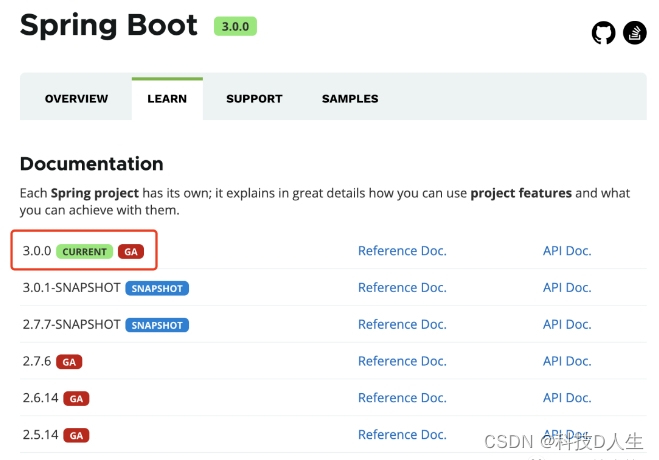Click the 2.7.6 version text
The height and width of the screenshot is (460, 659).
tap(37, 361)
